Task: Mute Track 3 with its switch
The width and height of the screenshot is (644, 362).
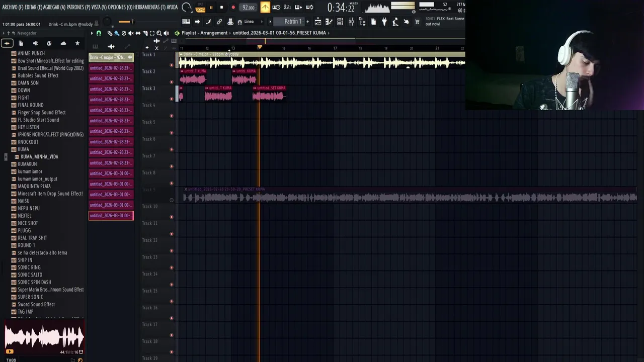Action: coord(172,99)
